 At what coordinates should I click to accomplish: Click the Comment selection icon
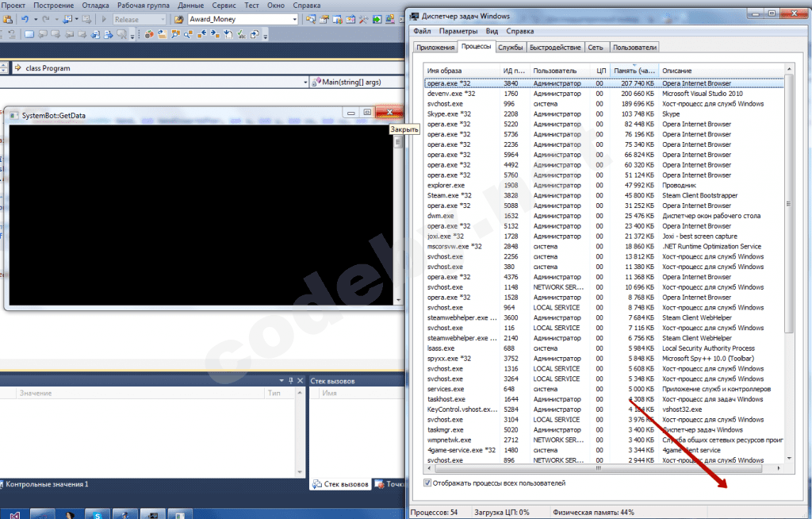(2, 35)
